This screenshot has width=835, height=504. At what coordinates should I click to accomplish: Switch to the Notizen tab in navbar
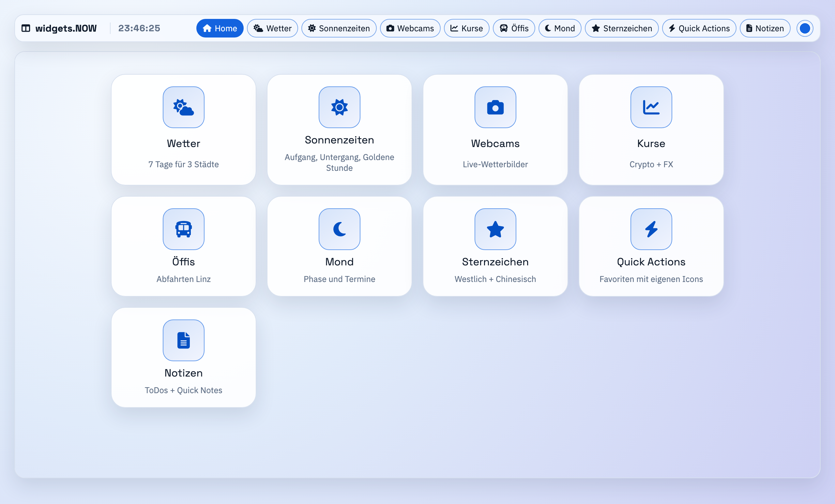[x=765, y=28]
